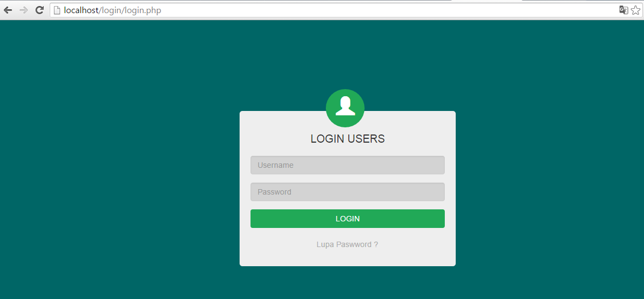Open the translate page icon
644x299 pixels.
pyautogui.click(x=623, y=10)
